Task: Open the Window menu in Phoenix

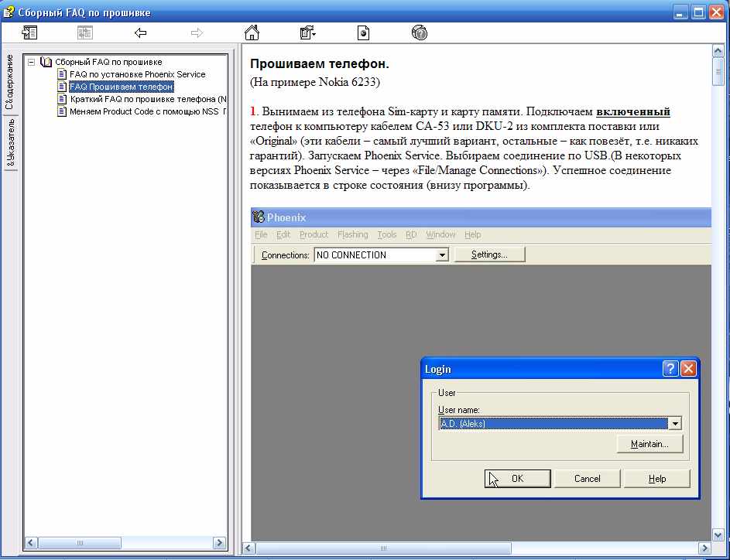Action: point(440,234)
